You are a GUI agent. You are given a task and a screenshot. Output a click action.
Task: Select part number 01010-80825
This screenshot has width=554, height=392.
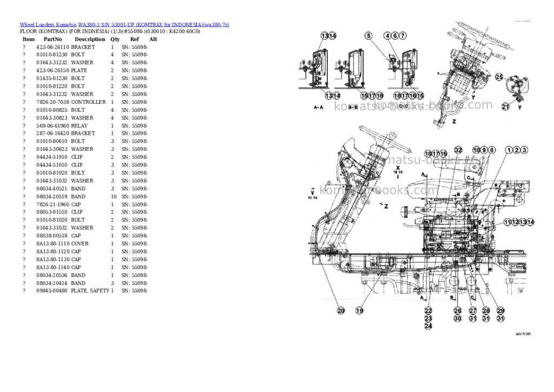tap(51, 110)
